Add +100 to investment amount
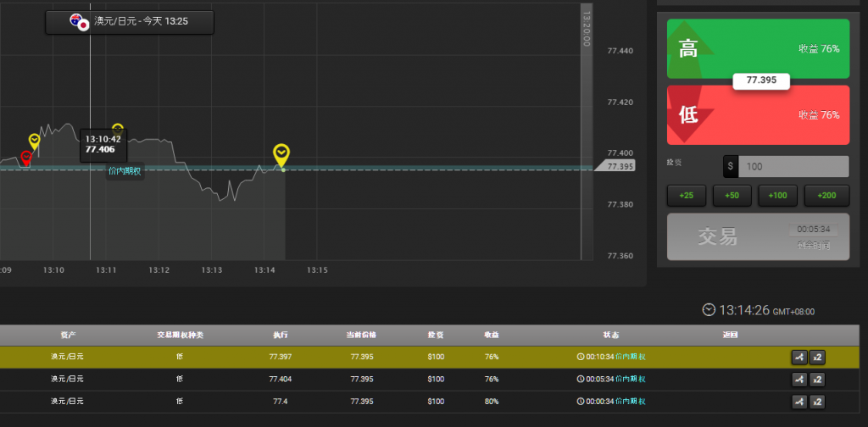This screenshot has height=427, width=868. [x=777, y=196]
